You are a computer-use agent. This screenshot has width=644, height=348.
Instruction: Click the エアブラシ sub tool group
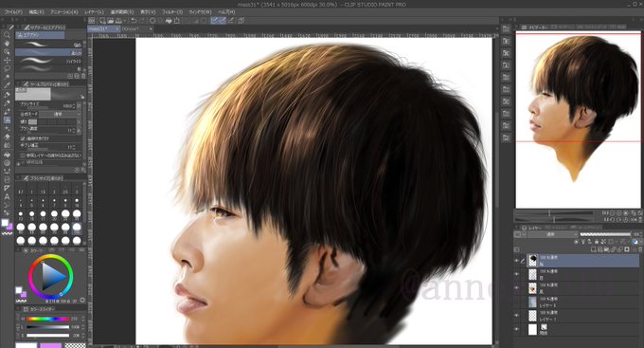pyautogui.click(x=40, y=35)
